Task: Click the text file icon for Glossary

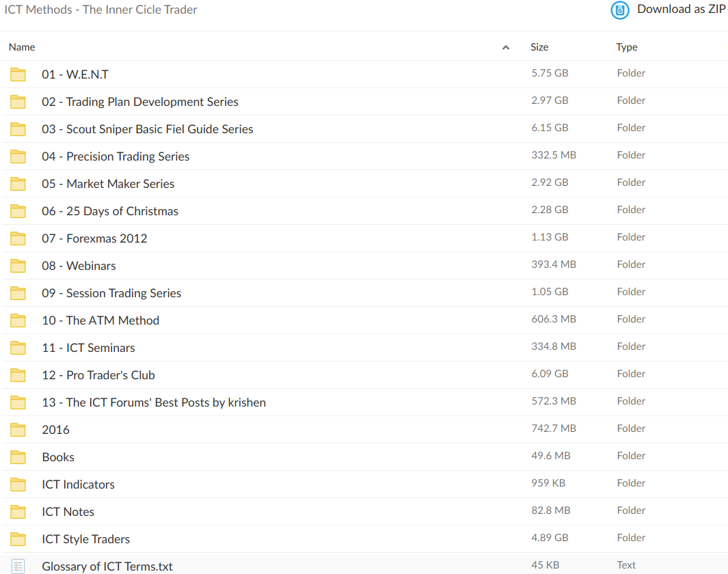Action: coord(18,566)
